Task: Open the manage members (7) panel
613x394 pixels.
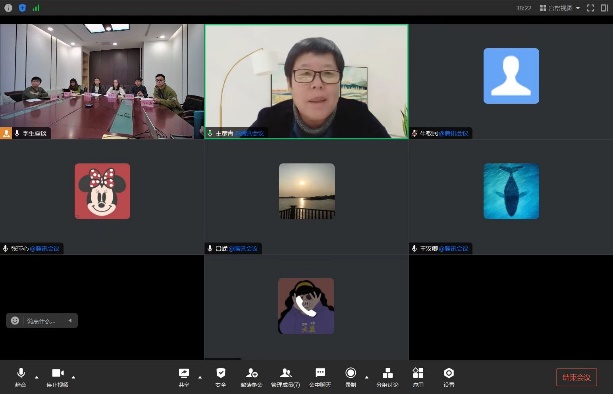Action: (x=286, y=377)
